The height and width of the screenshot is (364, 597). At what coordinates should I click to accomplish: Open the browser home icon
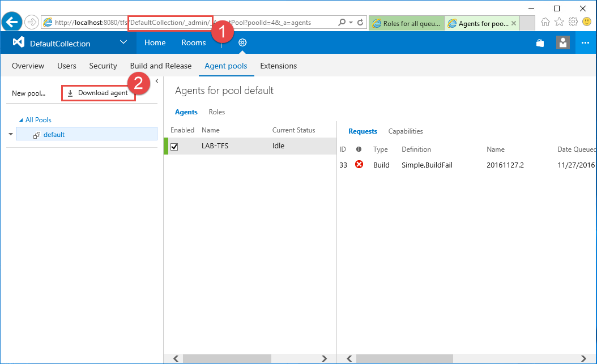pyautogui.click(x=545, y=22)
